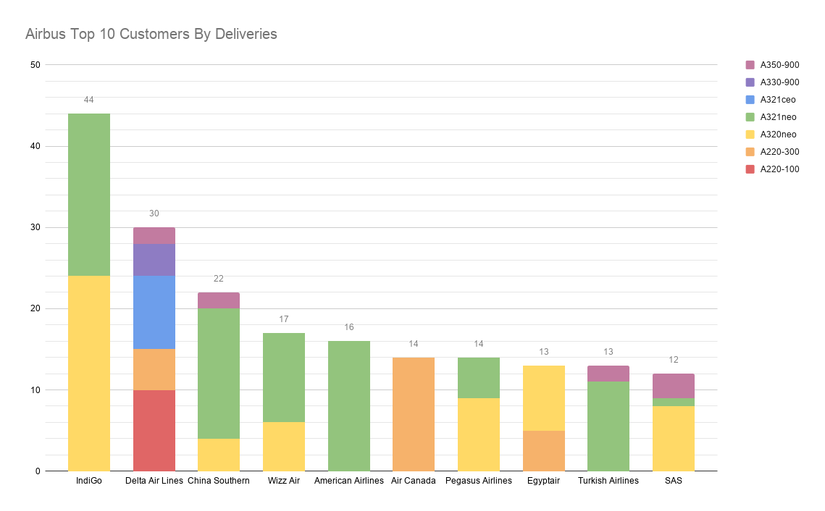Select the A321neo green legend swatch
This screenshot has height=511, width=825.
coord(750,117)
